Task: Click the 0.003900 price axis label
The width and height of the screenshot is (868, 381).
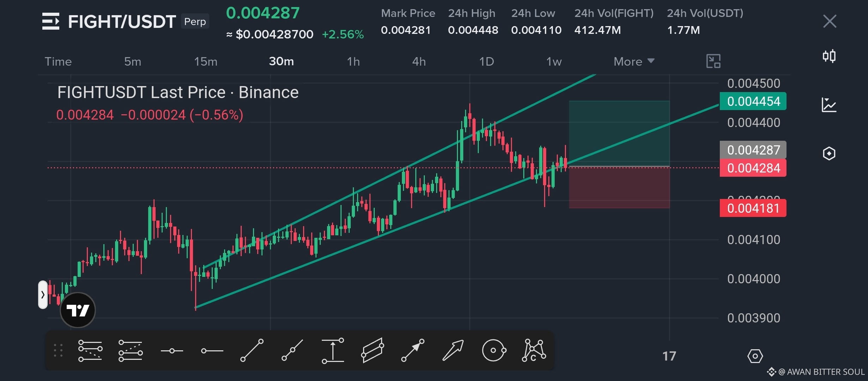Action: [754, 318]
